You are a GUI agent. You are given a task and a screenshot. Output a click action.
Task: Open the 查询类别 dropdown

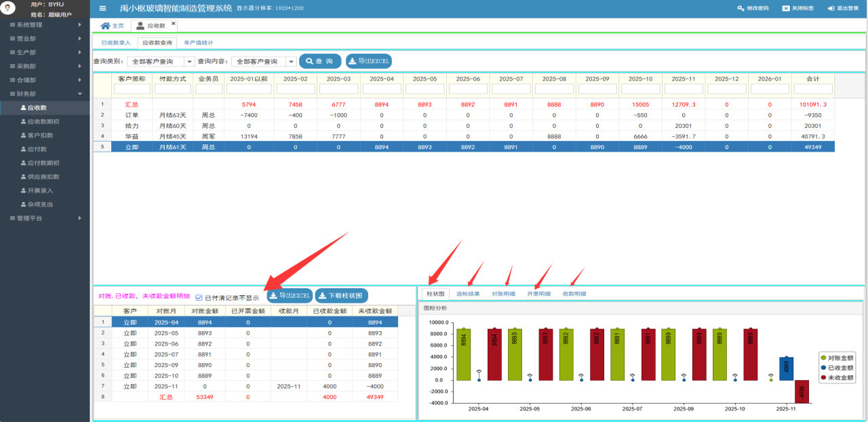pyautogui.click(x=189, y=62)
